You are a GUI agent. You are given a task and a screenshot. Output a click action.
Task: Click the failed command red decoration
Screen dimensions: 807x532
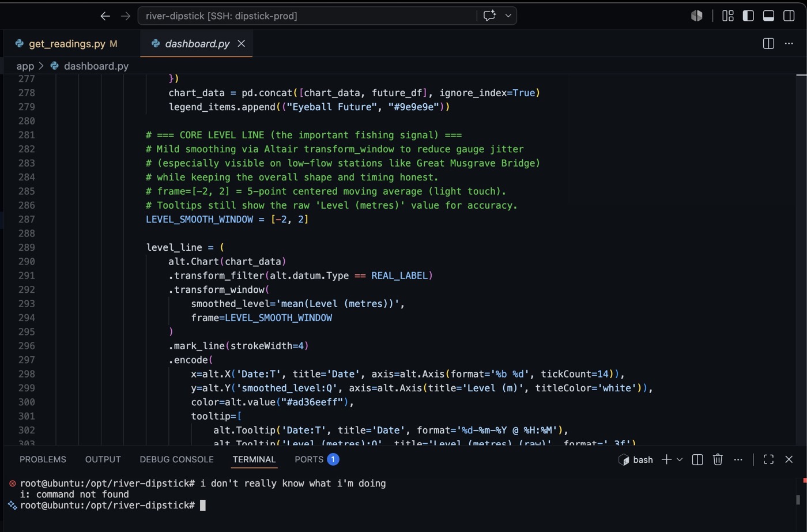[12, 484]
